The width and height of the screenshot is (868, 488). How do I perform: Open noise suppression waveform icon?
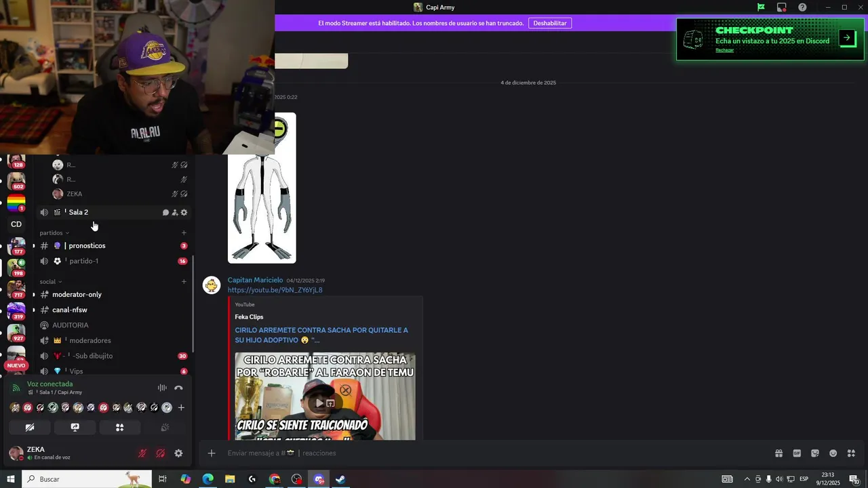click(162, 388)
